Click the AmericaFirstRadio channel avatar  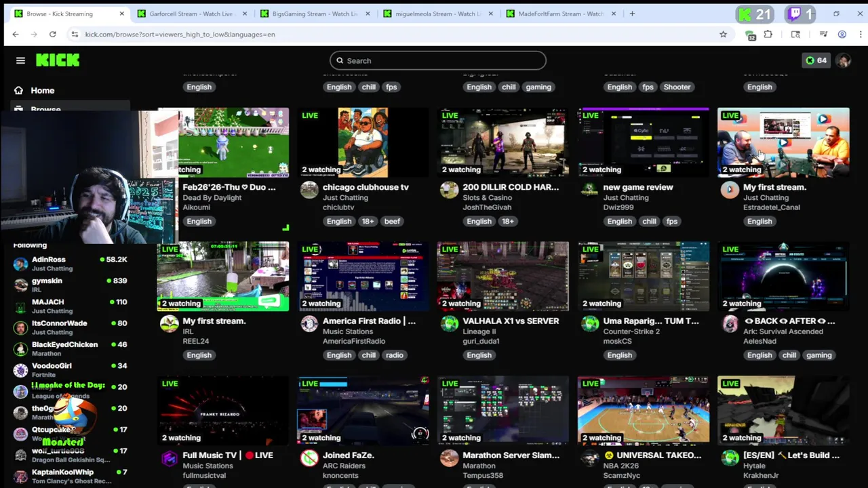click(x=309, y=324)
